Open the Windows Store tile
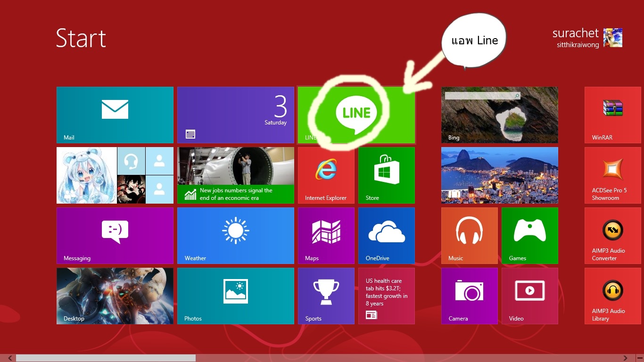The image size is (644, 362). [x=387, y=175]
